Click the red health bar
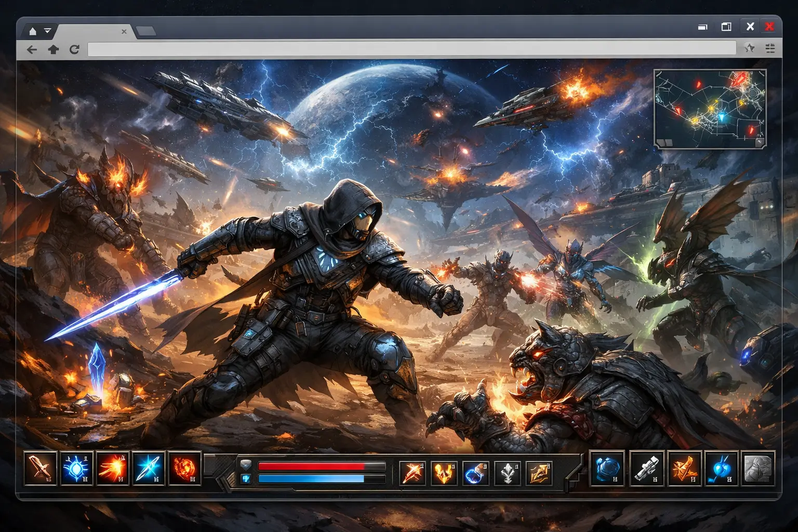This screenshot has width=798, height=532. point(321,466)
